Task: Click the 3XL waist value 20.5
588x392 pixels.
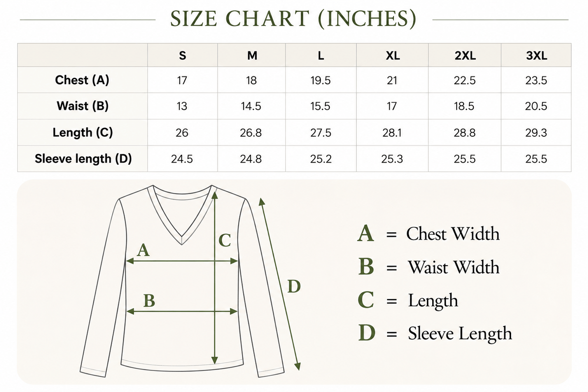Action: click(536, 106)
